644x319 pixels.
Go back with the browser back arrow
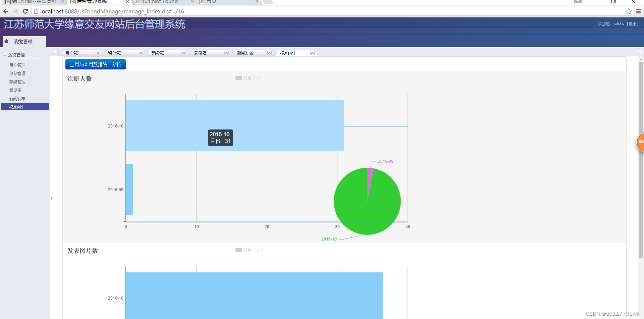(6, 11)
